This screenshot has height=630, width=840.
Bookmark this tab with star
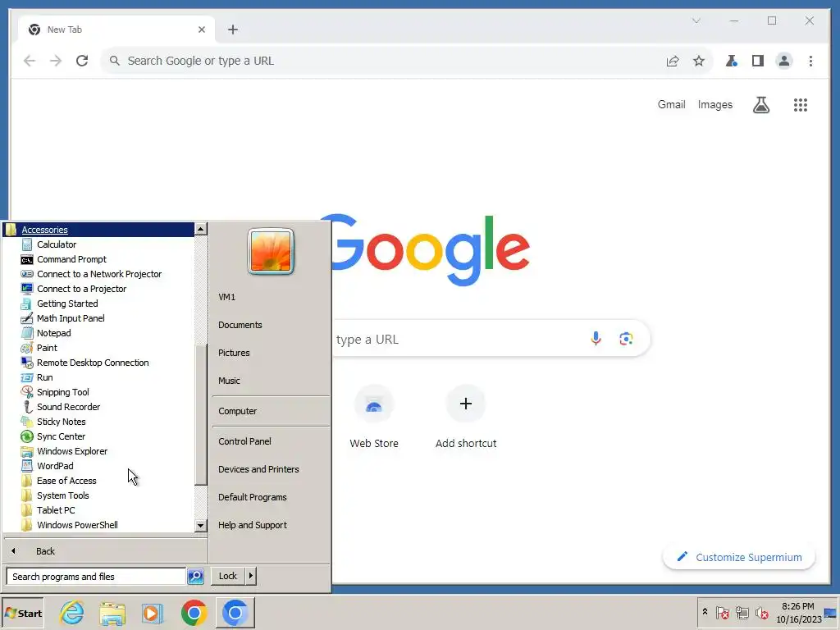point(699,61)
